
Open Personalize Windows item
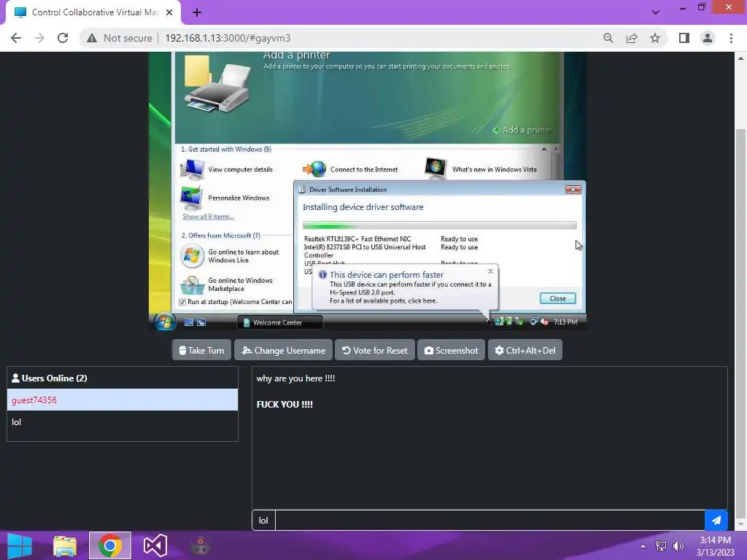pos(225,198)
